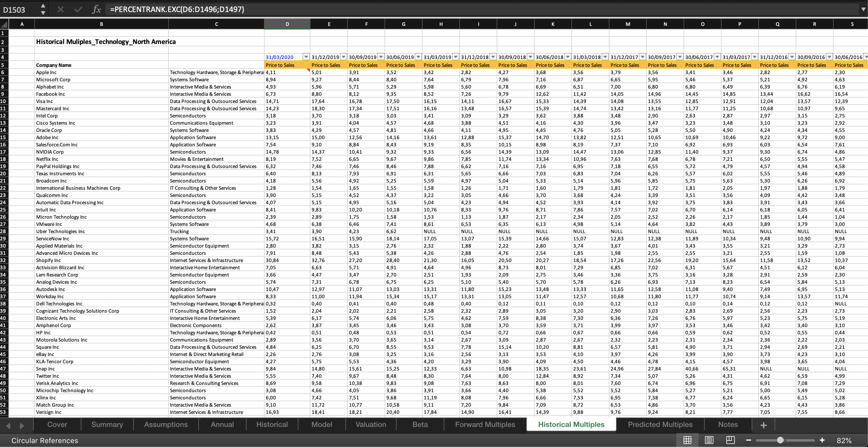
Task: Open the 31/03/2017 filter dropdown
Action: click(x=755, y=57)
